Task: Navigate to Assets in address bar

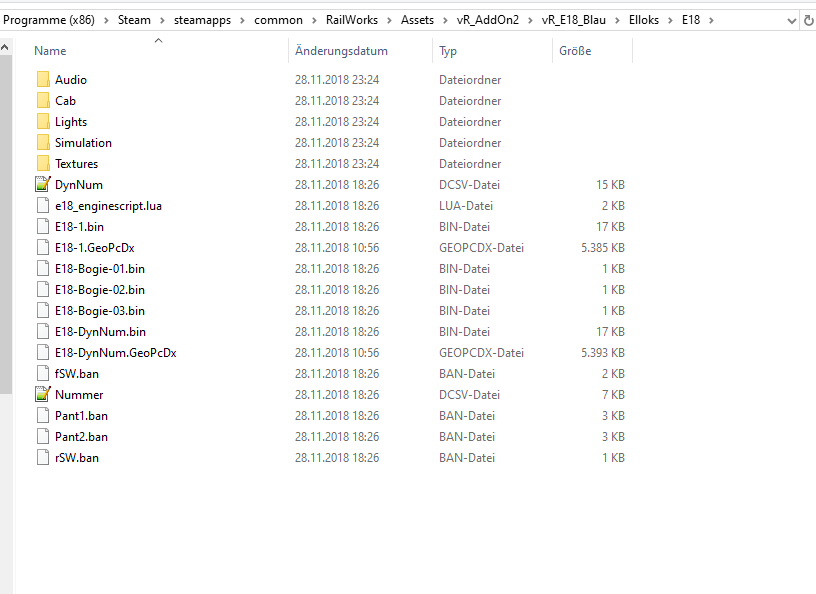Action: [x=417, y=20]
